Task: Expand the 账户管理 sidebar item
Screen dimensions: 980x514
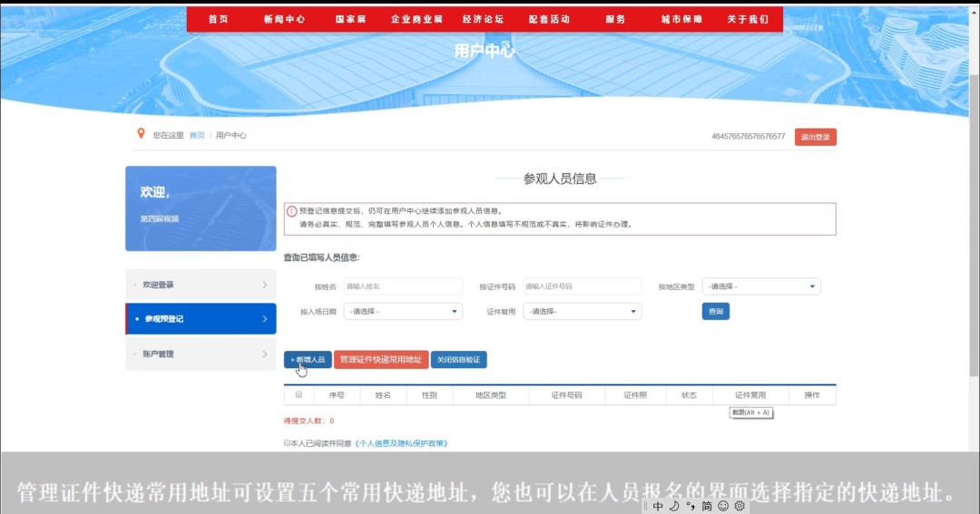Action: pos(201,354)
